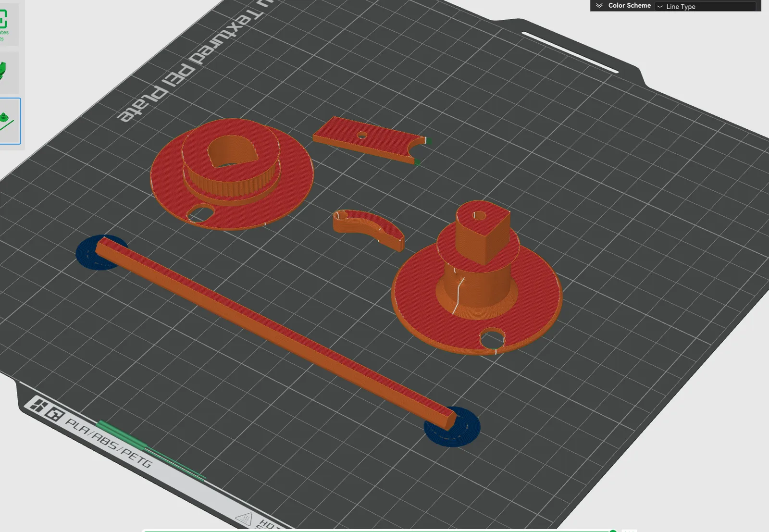This screenshot has height=532, width=769.
Task: Click the white slot at bed's top edge
Action: pyautogui.click(x=570, y=52)
